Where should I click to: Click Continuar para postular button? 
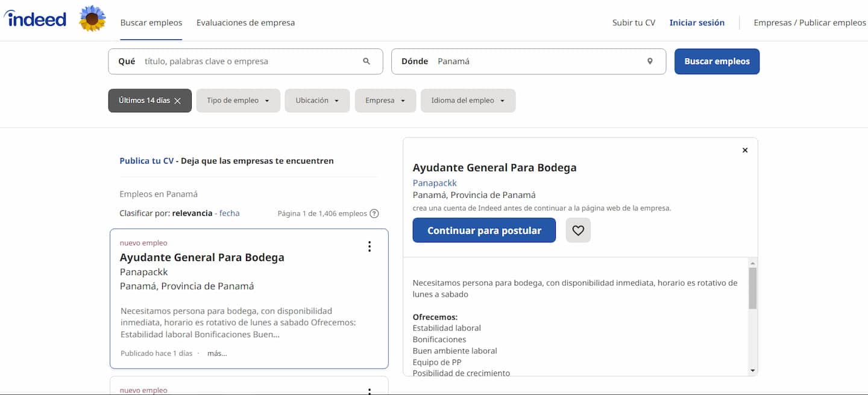coord(484,230)
